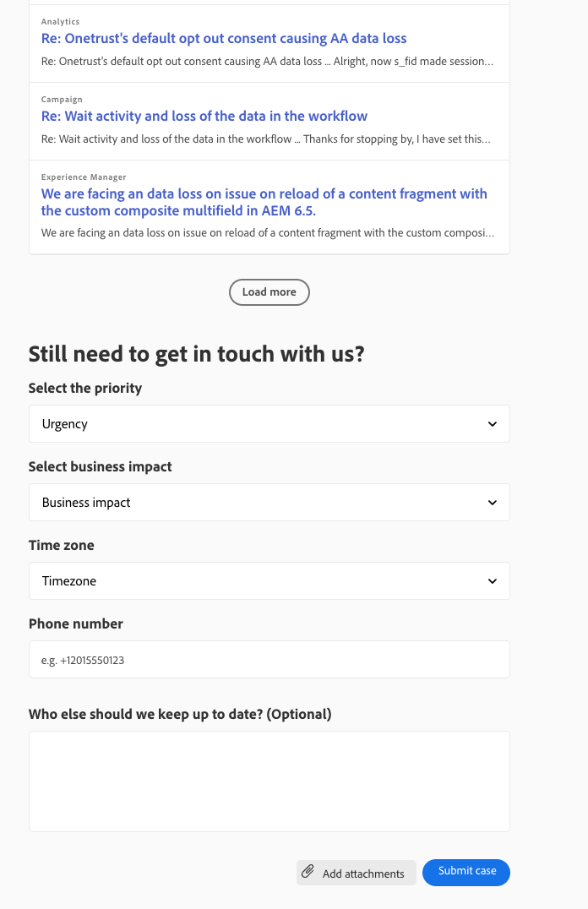Click the paperclip attachment icon
The image size is (588, 909).
(x=308, y=871)
